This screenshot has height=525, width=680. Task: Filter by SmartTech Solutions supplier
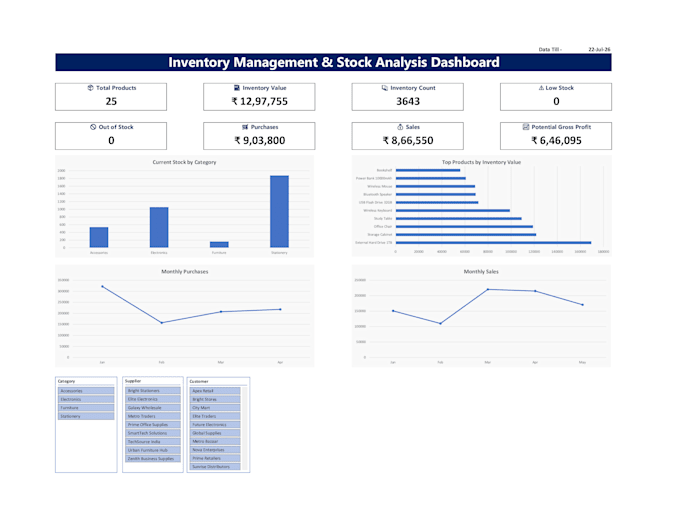point(153,433)
